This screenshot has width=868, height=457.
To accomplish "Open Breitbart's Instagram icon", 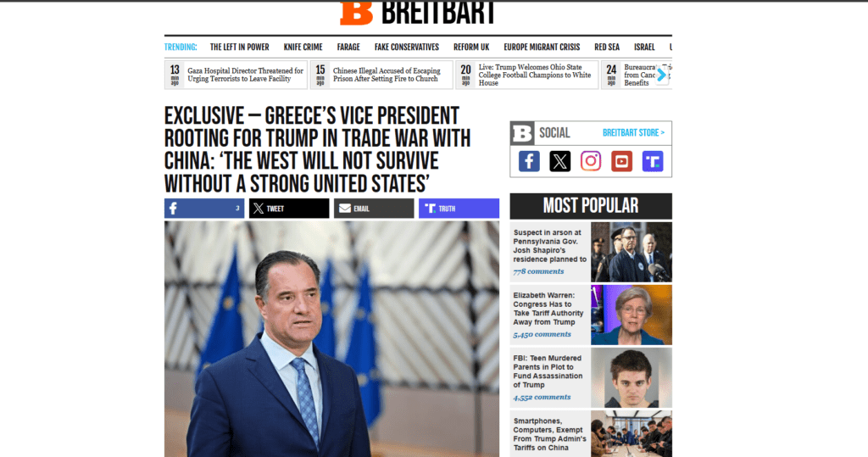I will [x=591, y=161].
